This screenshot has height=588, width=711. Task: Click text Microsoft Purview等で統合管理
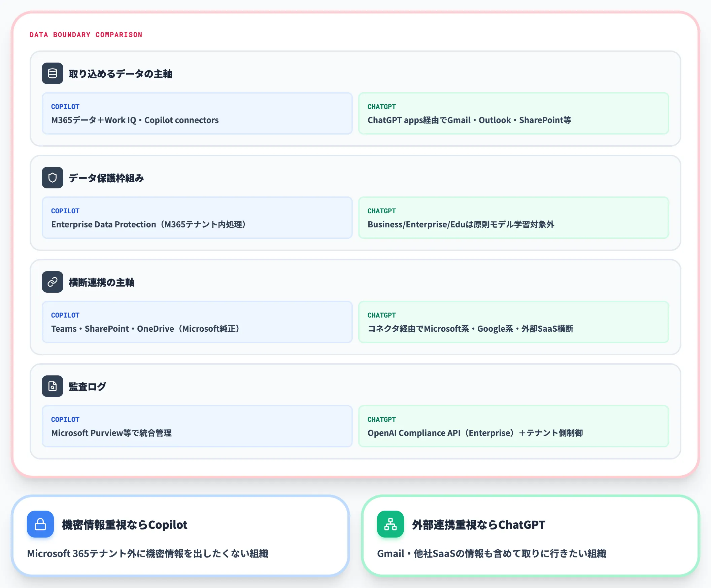tap(111, 433)
